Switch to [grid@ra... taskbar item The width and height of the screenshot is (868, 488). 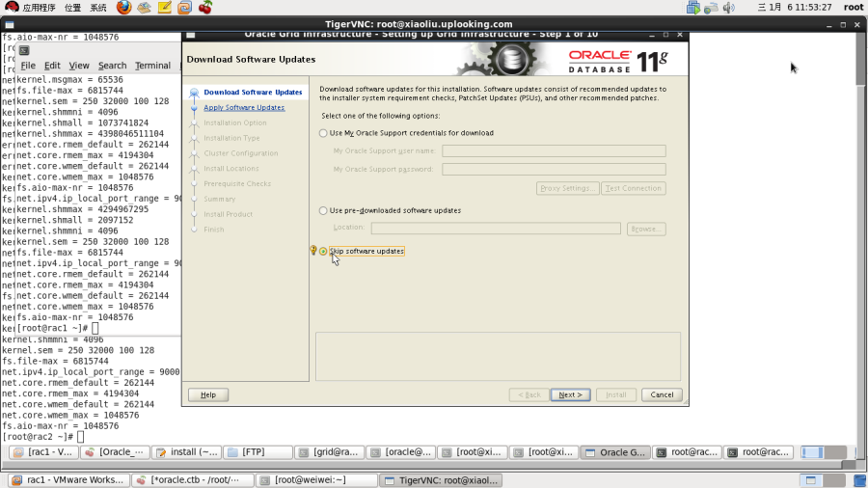click(x=330, y=452)
